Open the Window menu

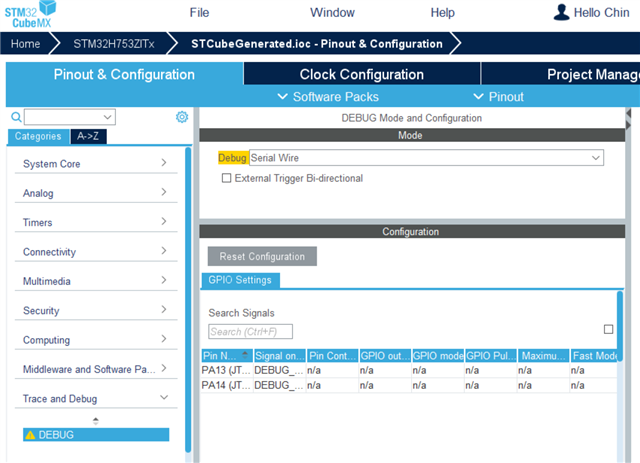(332, 13)
